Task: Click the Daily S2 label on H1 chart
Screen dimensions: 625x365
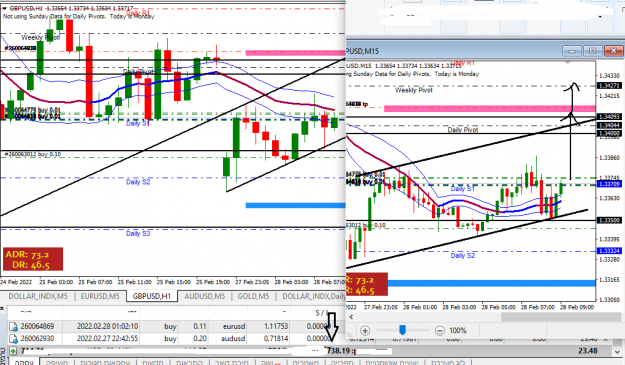Action: tap(138, 182)
